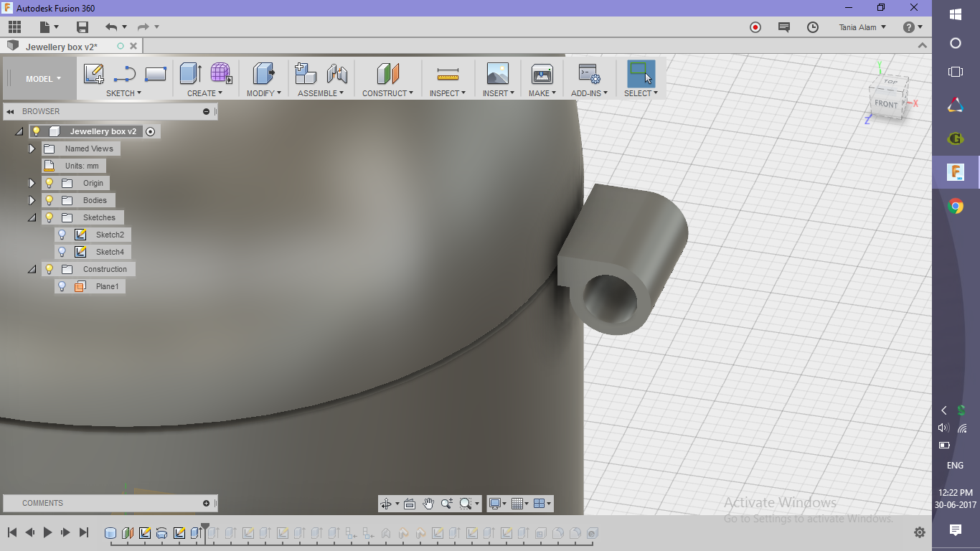Open the INSPECT menu
Image resolution: width=980 pixels, height=551 pixels.
click(448, 93)
